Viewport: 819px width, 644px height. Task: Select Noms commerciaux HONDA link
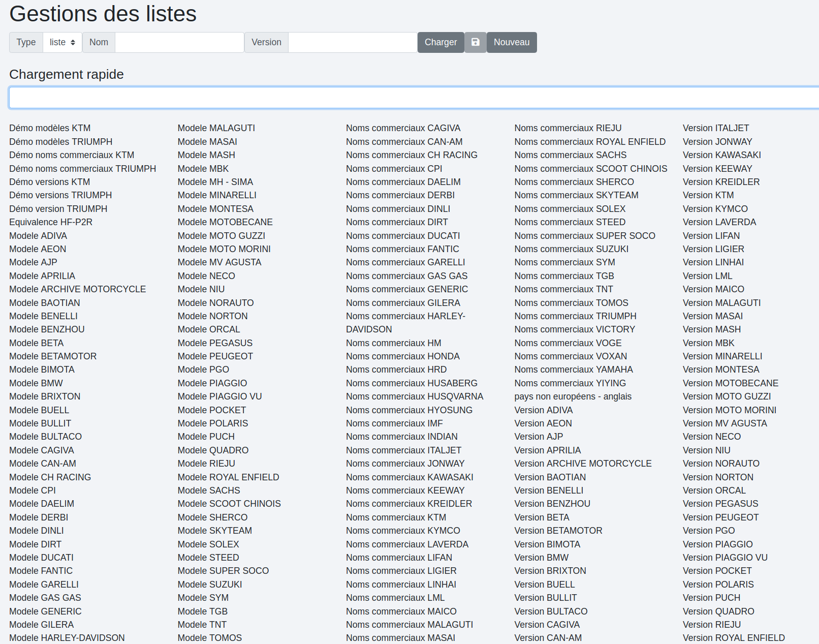pos(402,356)
